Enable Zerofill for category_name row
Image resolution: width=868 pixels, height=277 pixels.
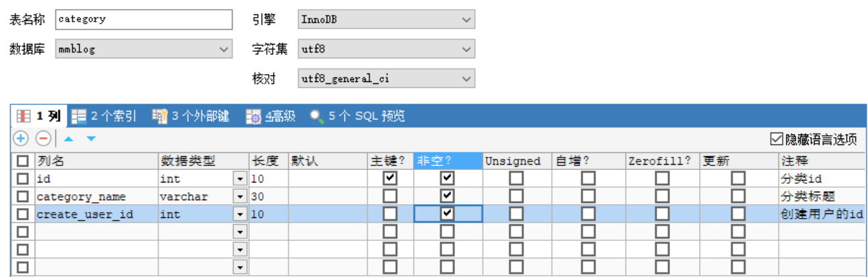tap(662, 196)
